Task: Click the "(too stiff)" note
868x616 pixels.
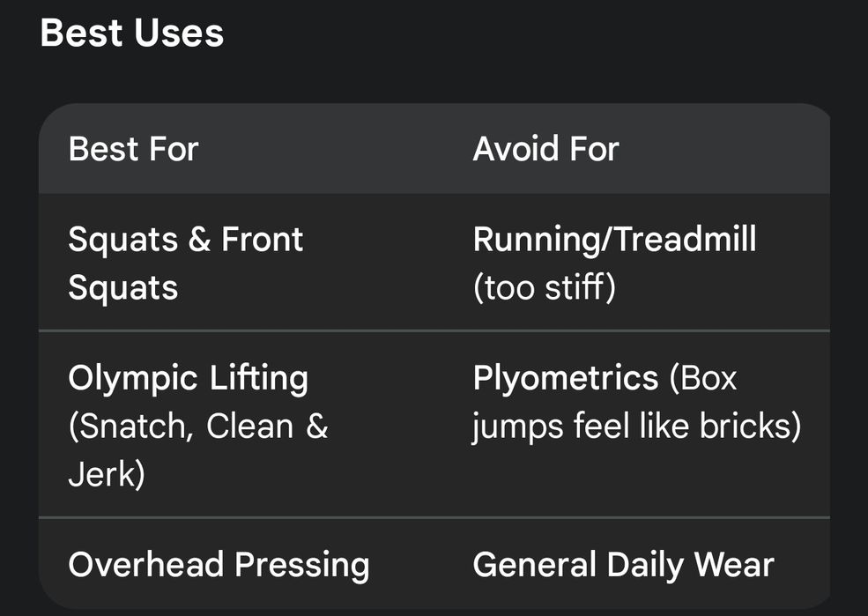Action: click(x=544, y=288)
